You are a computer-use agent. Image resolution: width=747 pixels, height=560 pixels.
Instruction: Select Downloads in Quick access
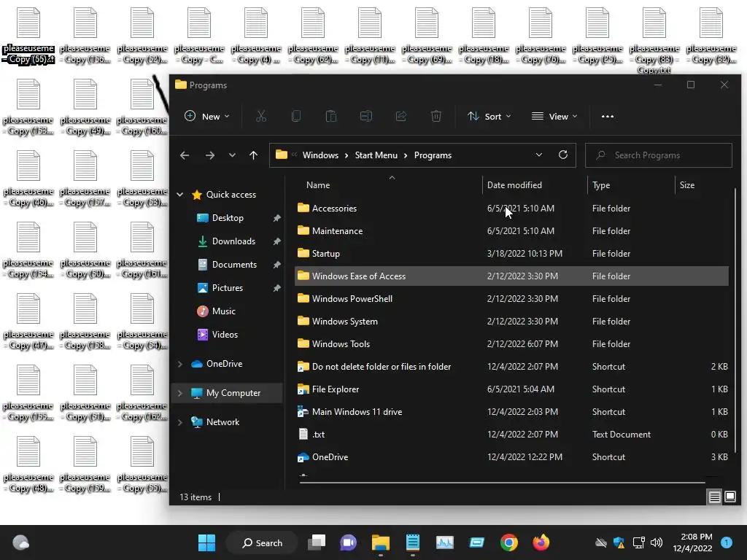click(233, 241)
